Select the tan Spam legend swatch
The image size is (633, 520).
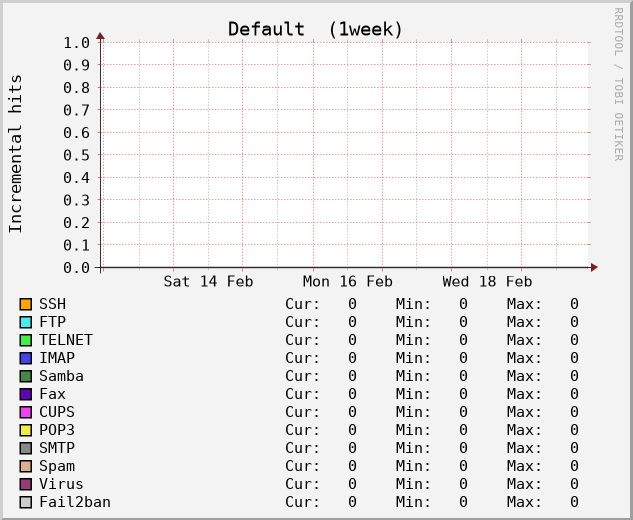click(26, 466)
